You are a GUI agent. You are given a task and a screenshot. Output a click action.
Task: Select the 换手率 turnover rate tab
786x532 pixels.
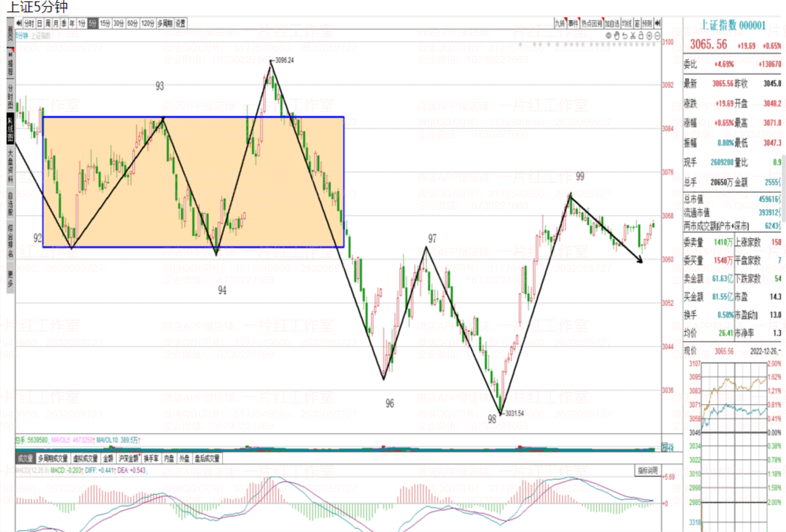(151, 459)
